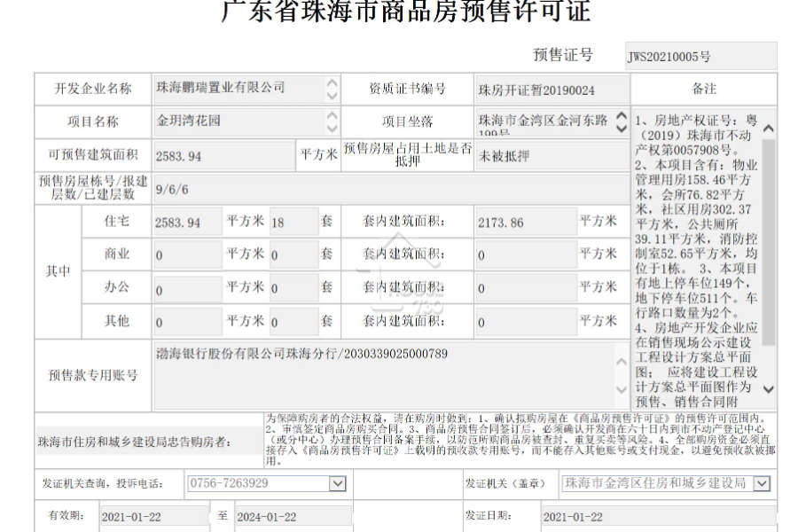Click the project name scroll-down arrow
This screenshot has width=798, height=532.
coord(332,129)
